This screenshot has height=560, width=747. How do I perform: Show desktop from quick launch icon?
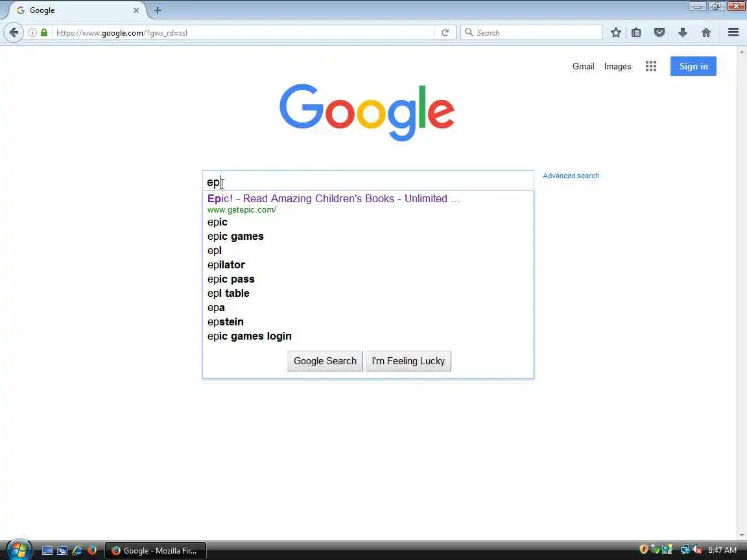(x=47, y=550)
